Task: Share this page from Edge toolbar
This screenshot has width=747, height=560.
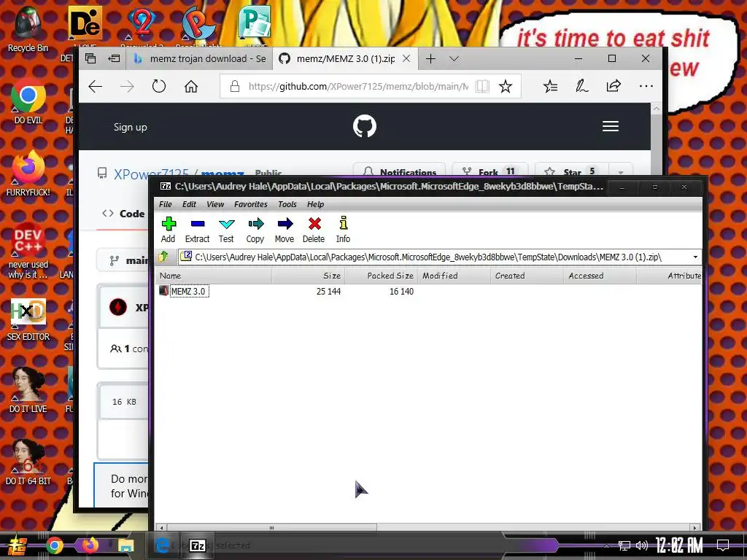Action: click(614, 86)
